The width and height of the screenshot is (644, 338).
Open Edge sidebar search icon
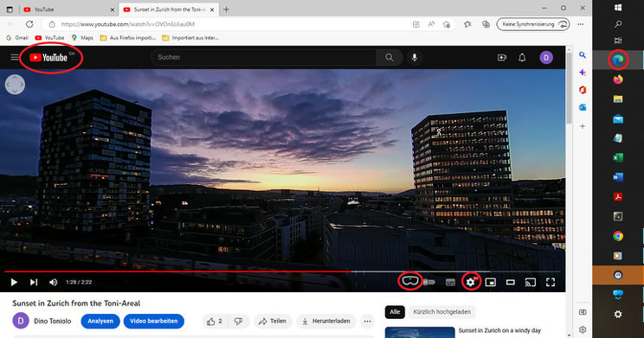click(583, 55)
